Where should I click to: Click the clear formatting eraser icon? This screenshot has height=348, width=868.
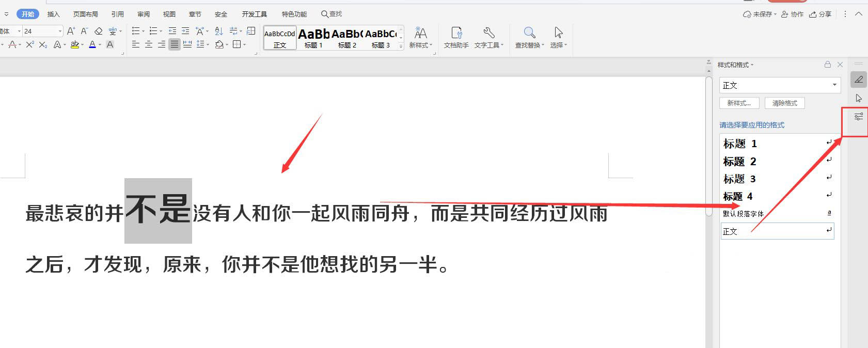99,31
